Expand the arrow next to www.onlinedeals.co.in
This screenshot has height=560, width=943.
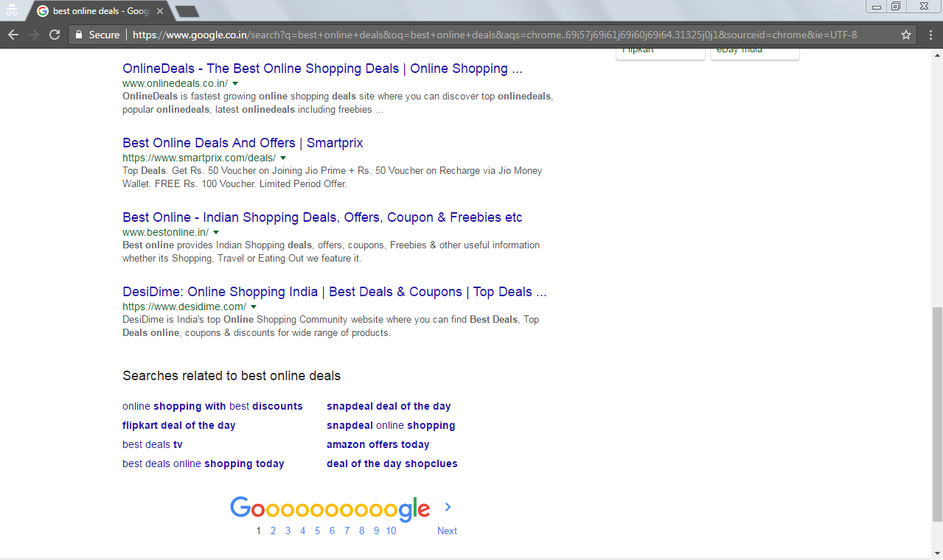click(235, 84)
